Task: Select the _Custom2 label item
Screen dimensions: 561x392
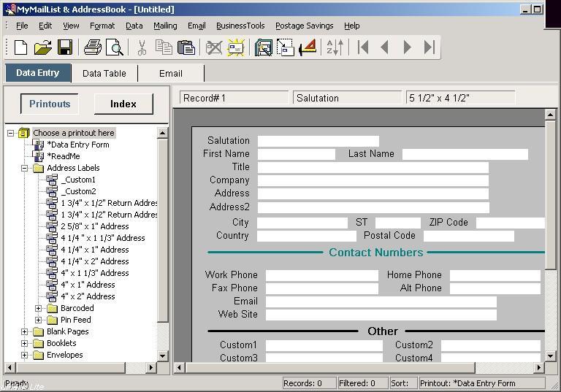Action: [78, 191]
